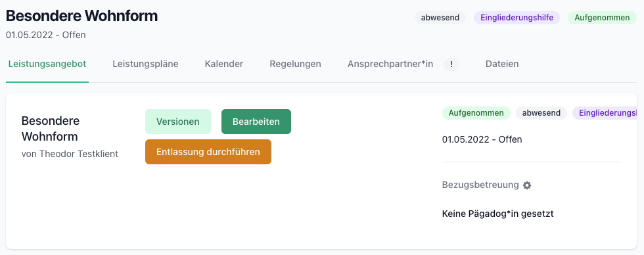Switch to the Dateien tab
This screenshot has width=644, height=255.
coord(502,64)
